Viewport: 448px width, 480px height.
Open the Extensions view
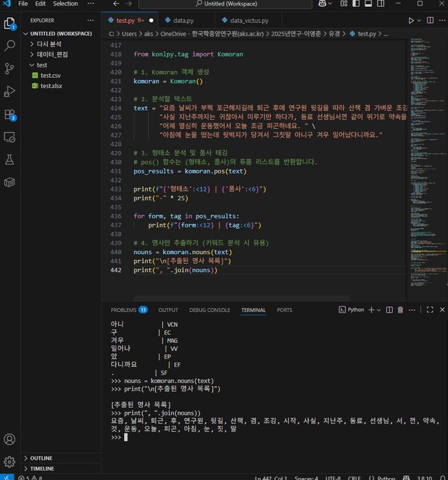(10, 114)
